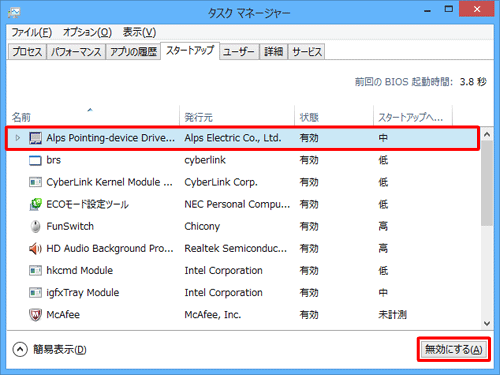Open the オプション(O) menu
This screenshot has width=500, height=375.
(87, 32)
